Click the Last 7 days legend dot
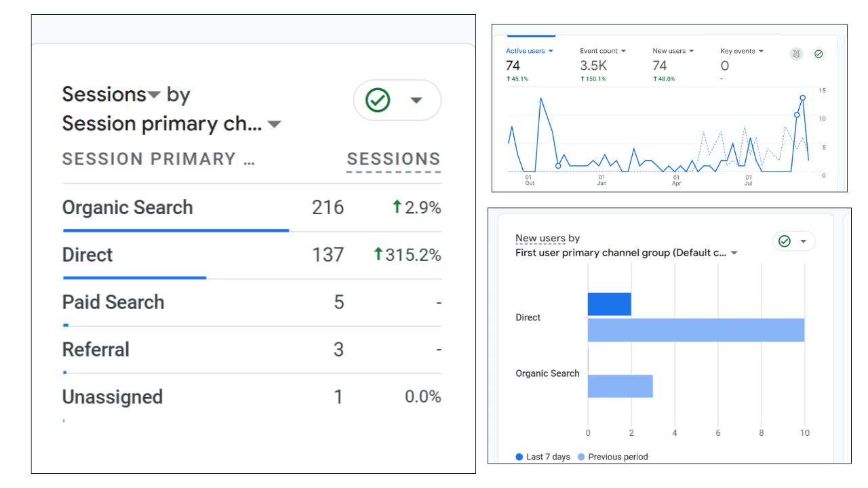The image size is (868, 488). [519, 457]
